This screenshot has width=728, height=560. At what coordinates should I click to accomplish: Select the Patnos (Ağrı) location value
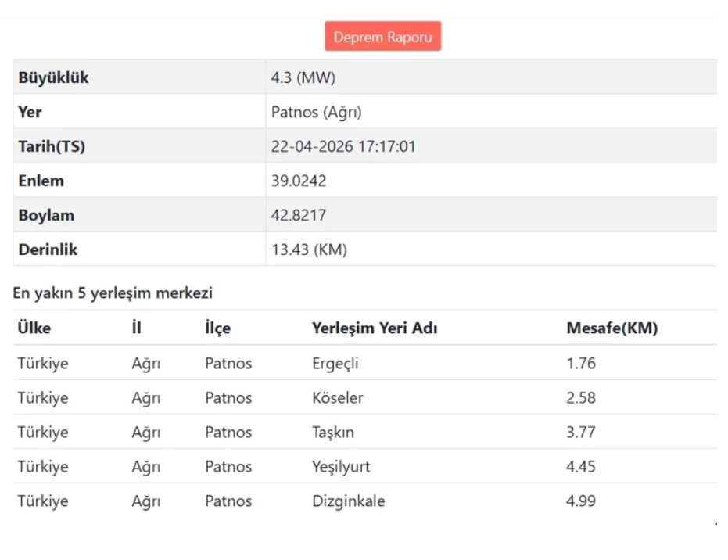click(x=316, y=112)
